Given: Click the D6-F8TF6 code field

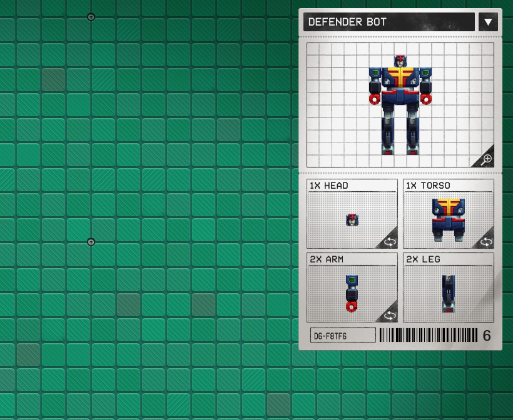Looking at the screenshot, I should (x=343, y=336).
